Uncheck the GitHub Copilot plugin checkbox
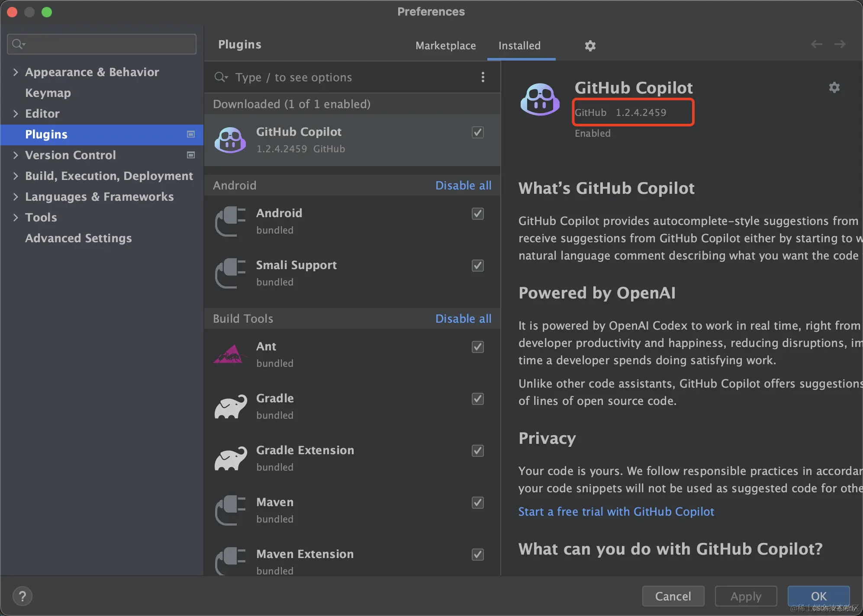863x616 pixels. [477, 132]
